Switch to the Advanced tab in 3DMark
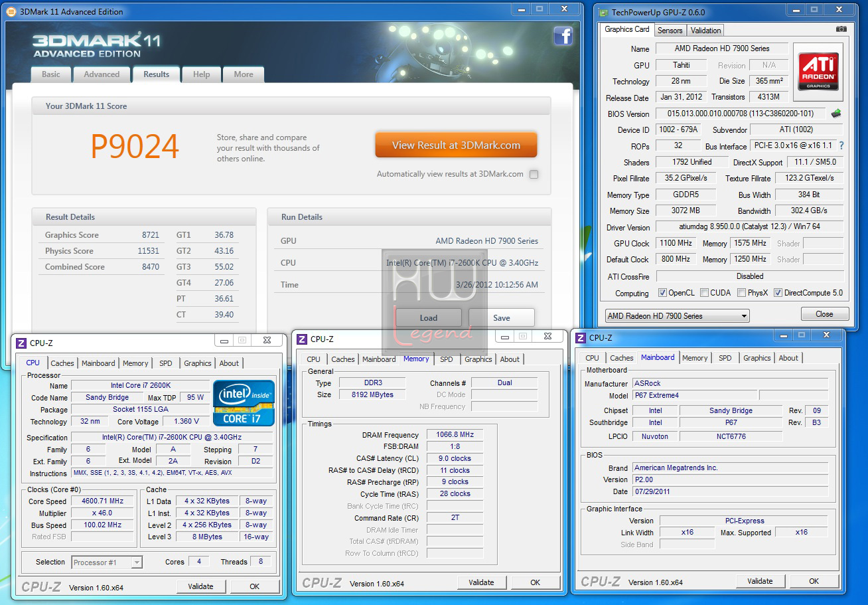The image size is (868, 605). 102,74
